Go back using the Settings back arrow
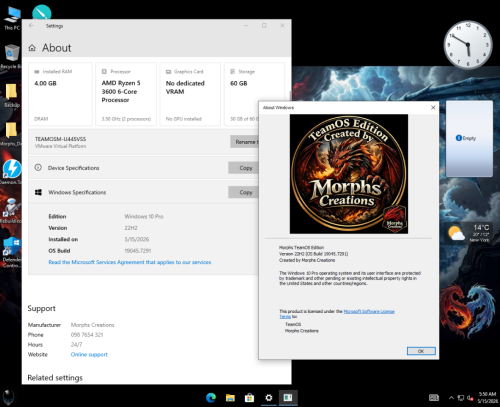 click(x=31, y=26)
